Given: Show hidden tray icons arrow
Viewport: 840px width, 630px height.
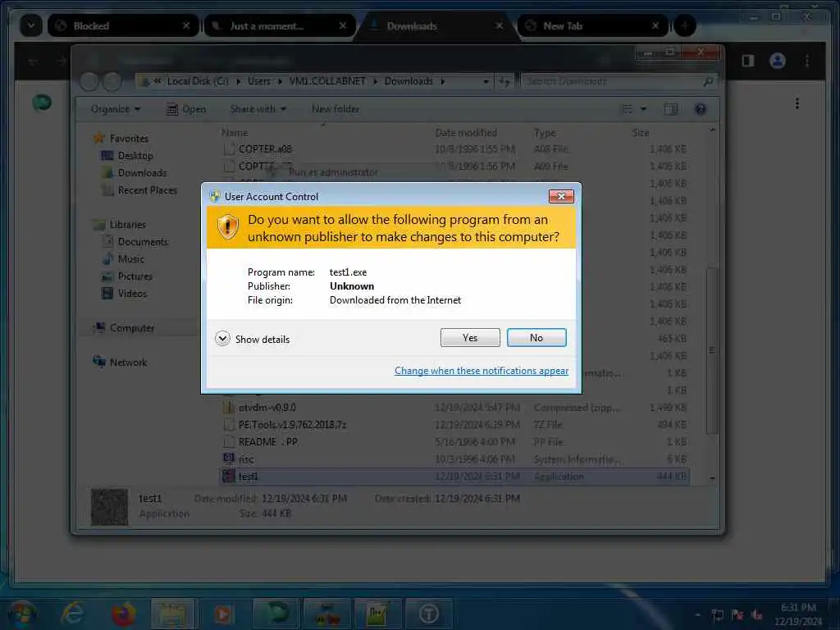Looking at the screenshot, I should tap(697, 615).
